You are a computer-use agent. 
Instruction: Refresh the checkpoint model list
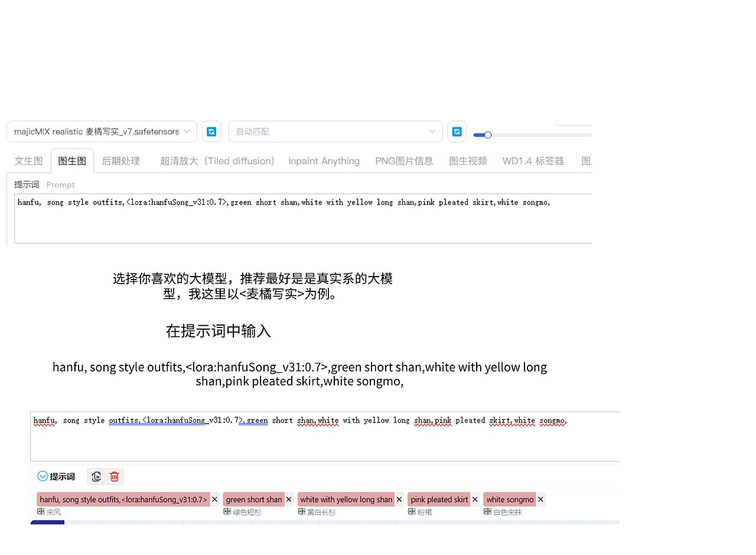click(x=211, y=131)
